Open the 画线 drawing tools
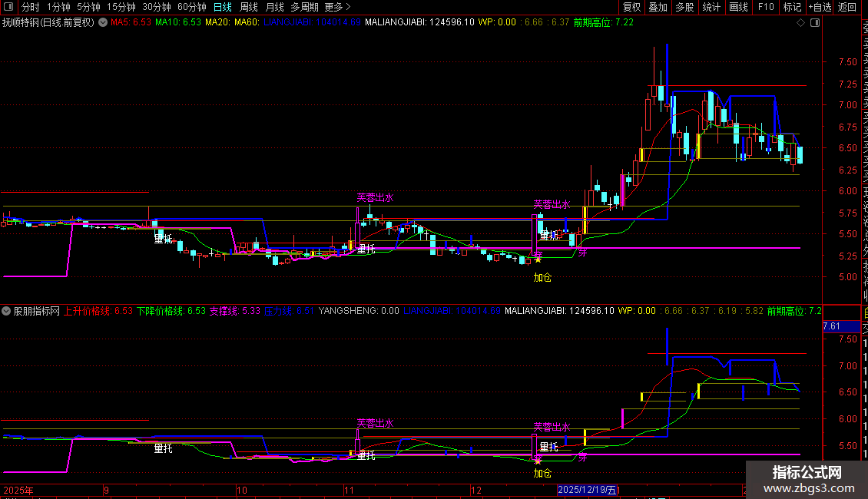 click(x=738, y=7)
